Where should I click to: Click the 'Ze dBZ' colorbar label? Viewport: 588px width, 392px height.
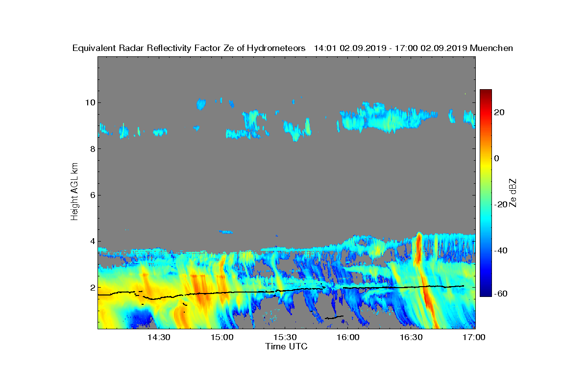point(514,193)
